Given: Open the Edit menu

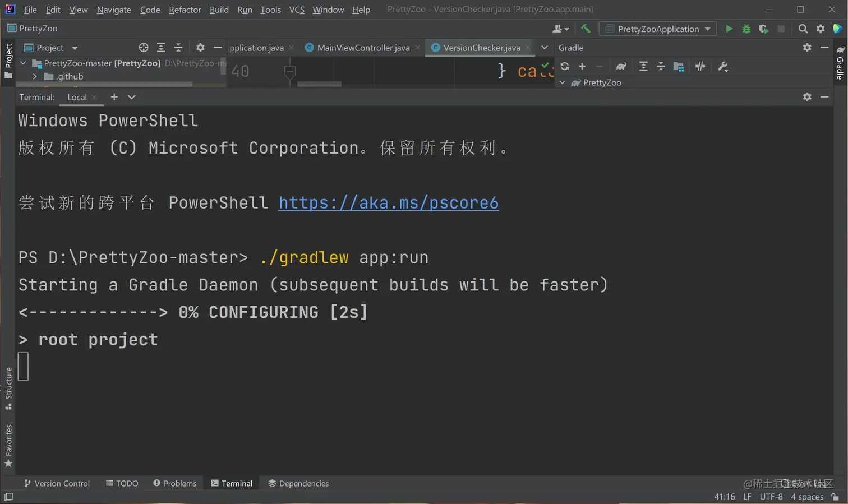Looking at the screenshot, I should click(x=53, y=10).
